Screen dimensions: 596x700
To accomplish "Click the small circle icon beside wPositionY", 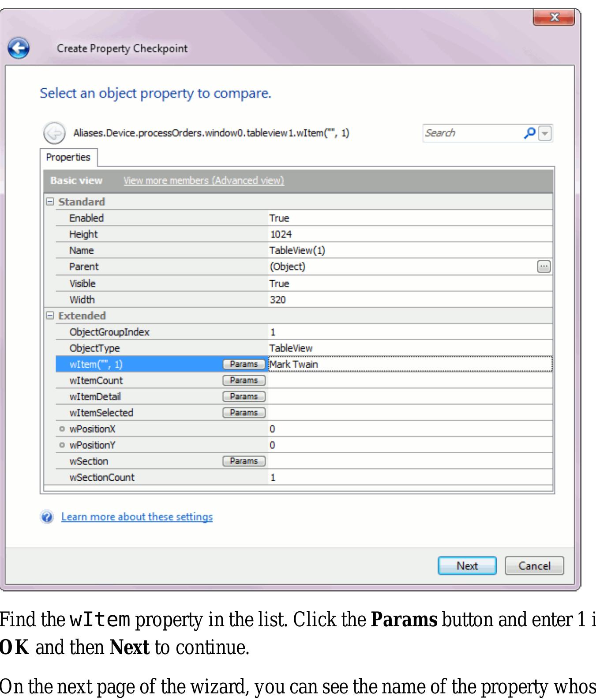I will (62, 445).
